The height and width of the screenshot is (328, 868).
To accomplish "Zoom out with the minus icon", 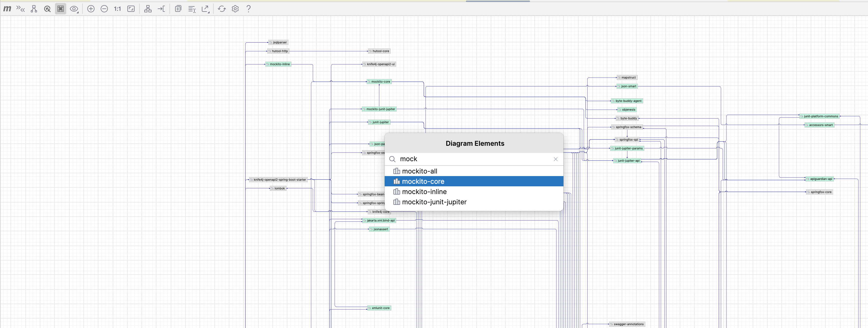I will [105, 9].
